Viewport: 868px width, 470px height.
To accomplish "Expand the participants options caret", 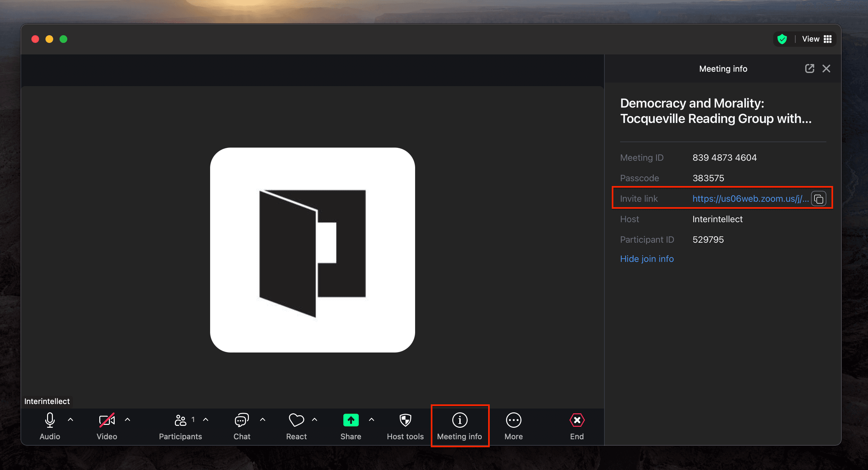I will click(206, 420).
